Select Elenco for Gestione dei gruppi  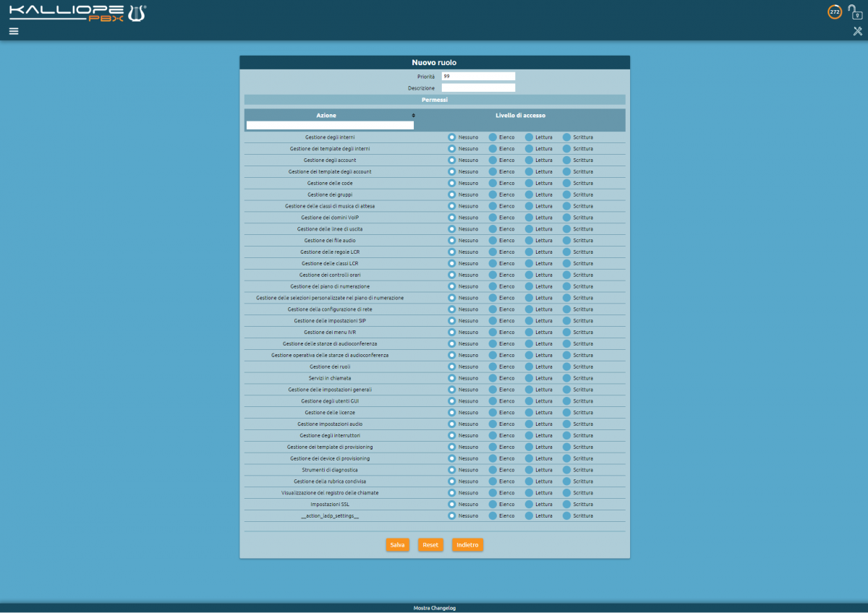coord(493,194)
